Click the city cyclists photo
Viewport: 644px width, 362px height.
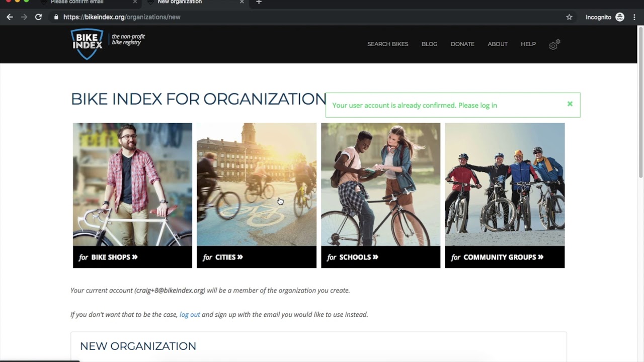257,185
